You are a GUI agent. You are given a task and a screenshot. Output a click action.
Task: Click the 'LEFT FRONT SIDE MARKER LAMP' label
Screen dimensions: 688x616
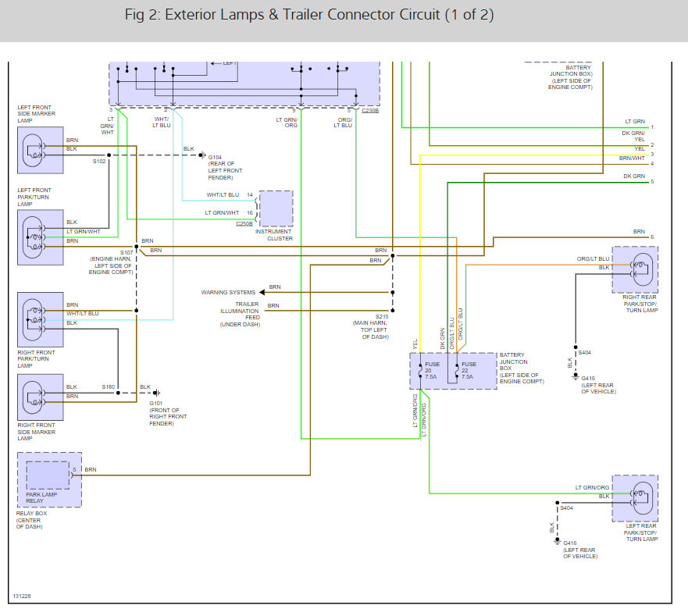click(x=37, y=114)
